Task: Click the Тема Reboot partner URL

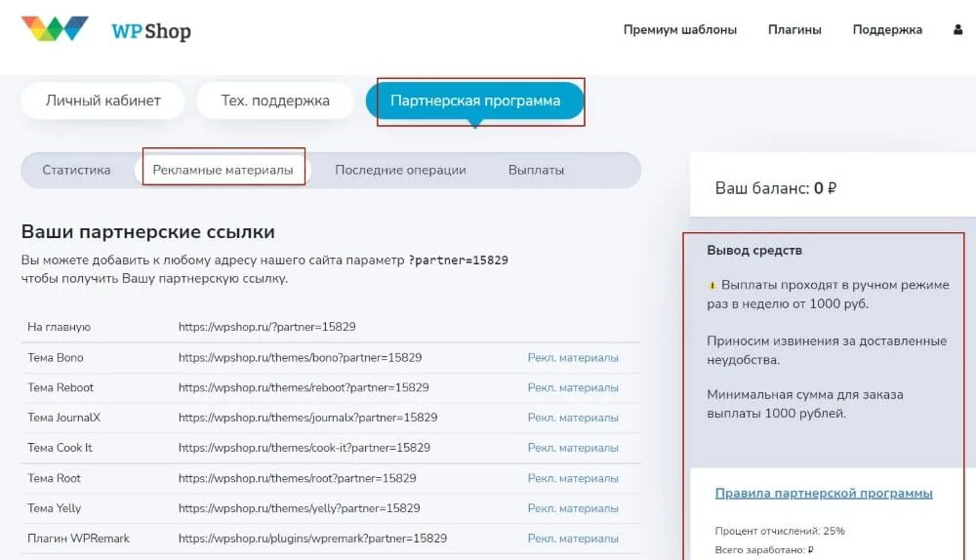Action: click(x=304, y=387)
